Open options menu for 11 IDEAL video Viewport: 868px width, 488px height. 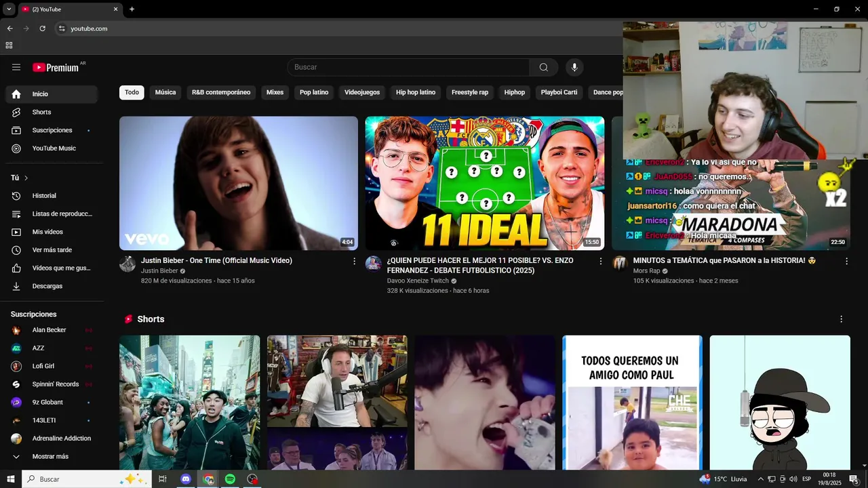click(x=600, y=261)
